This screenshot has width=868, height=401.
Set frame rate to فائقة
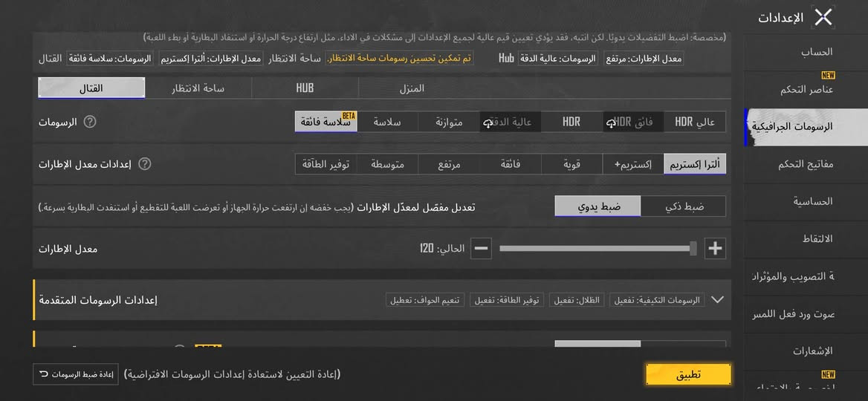click(x=511, y=164)
